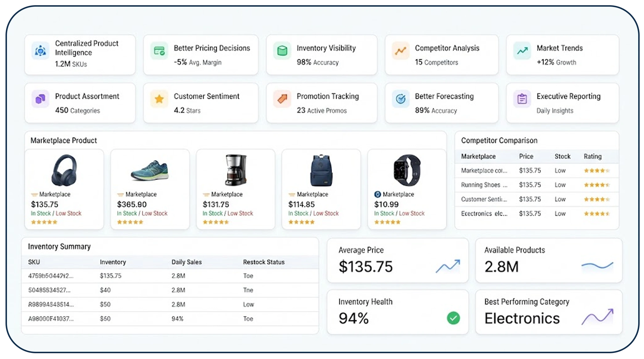
Task: Click the marketplace logo on the smartwatch card
Action: [377, 194]
